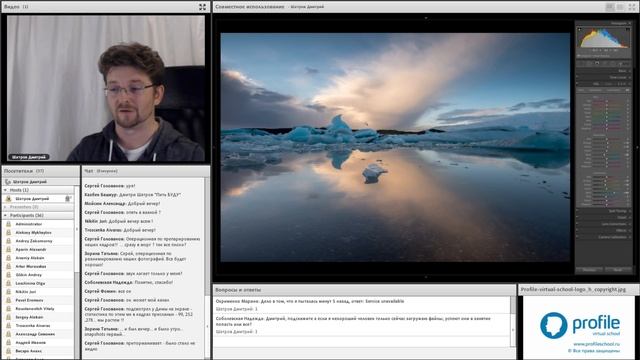
Task: Select the Saturation tab in the HSL panel
Action: (x=595, y=90)
